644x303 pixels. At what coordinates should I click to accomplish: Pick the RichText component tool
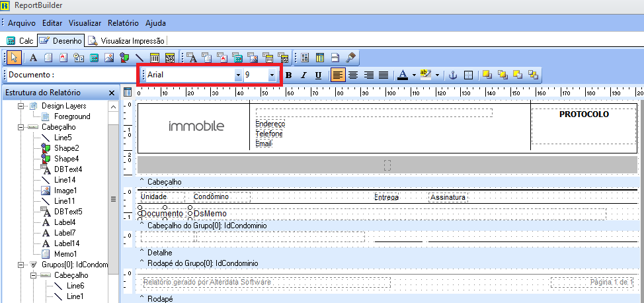click(63, 58)
